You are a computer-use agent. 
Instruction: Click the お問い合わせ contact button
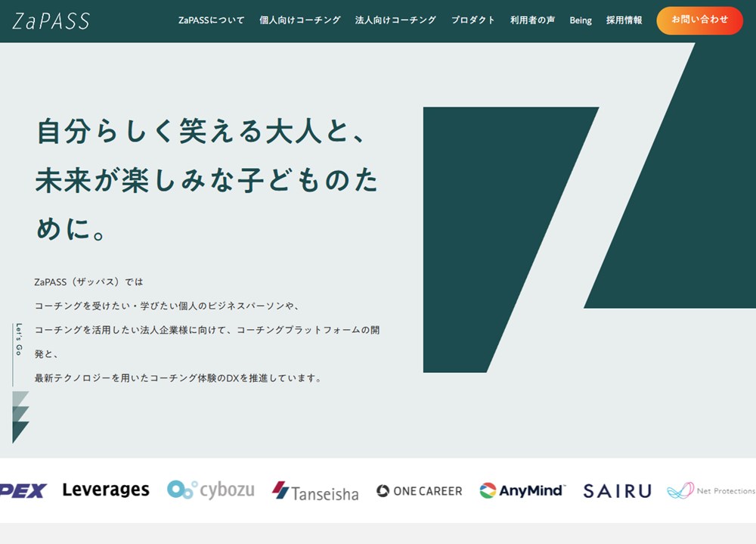(x=699, y=20)
